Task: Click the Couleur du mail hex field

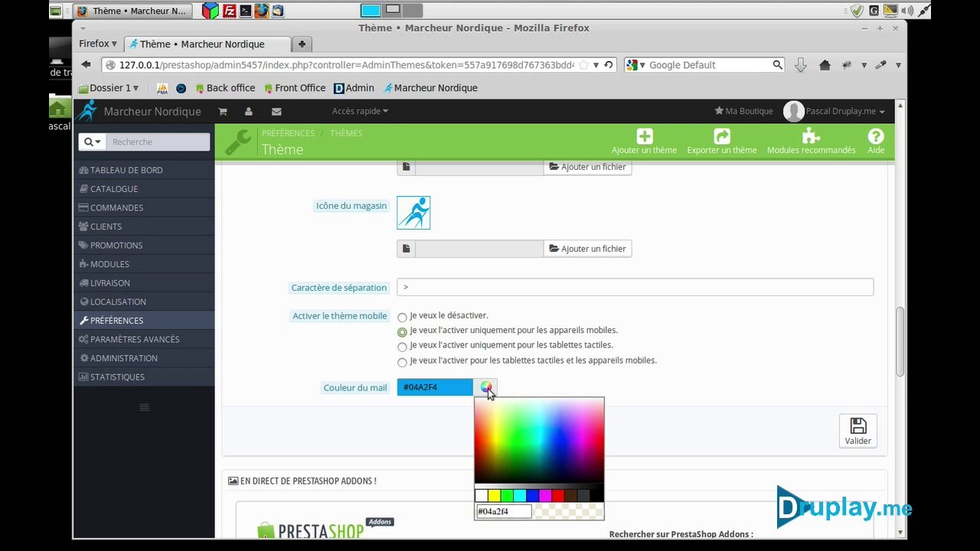Action: 435,387
